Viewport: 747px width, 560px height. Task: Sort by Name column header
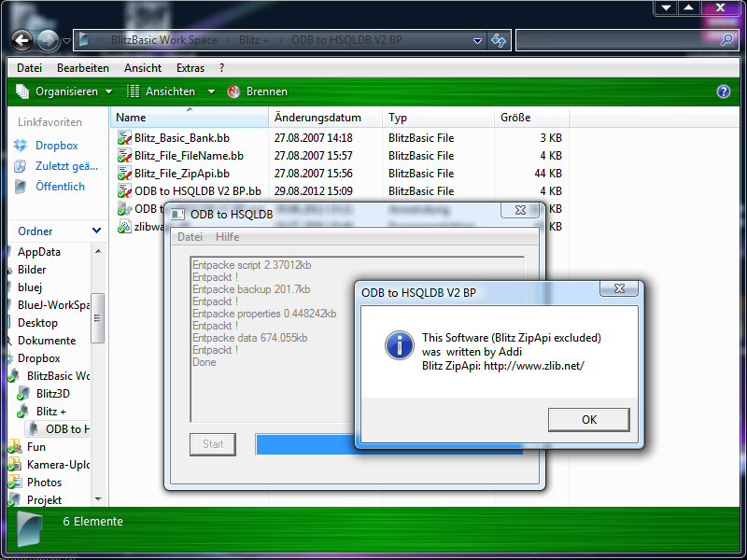[x=190, y=118]
